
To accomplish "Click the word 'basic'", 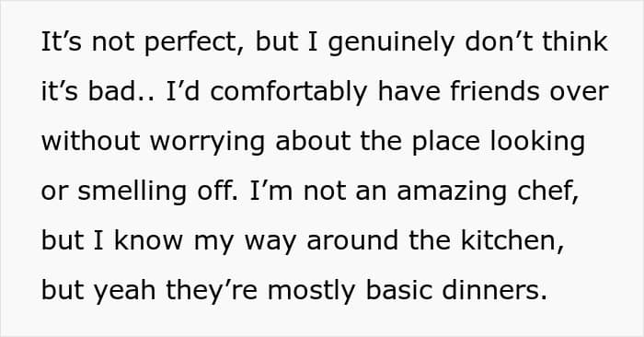I will coord(398,290).
